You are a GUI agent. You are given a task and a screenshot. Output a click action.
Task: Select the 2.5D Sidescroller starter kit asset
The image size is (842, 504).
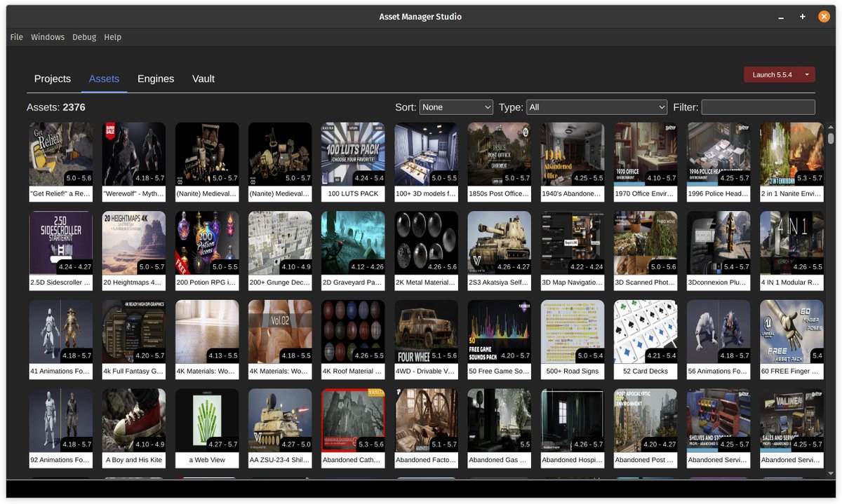coord(61,251)
